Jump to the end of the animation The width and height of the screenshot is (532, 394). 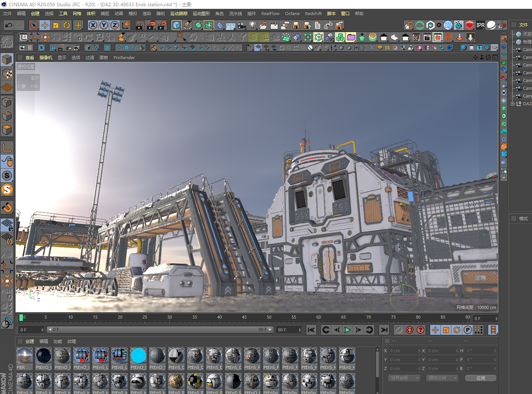click(384, 330)
